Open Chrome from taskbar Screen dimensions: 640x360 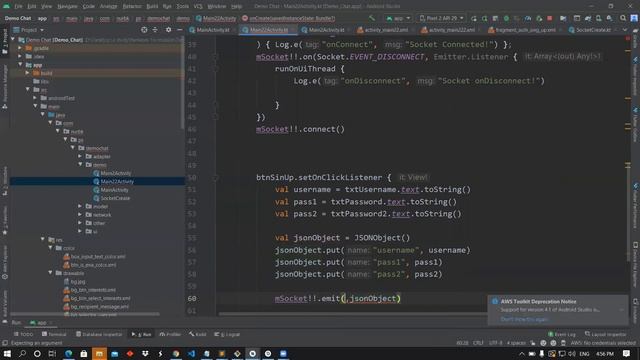[176, 353]
